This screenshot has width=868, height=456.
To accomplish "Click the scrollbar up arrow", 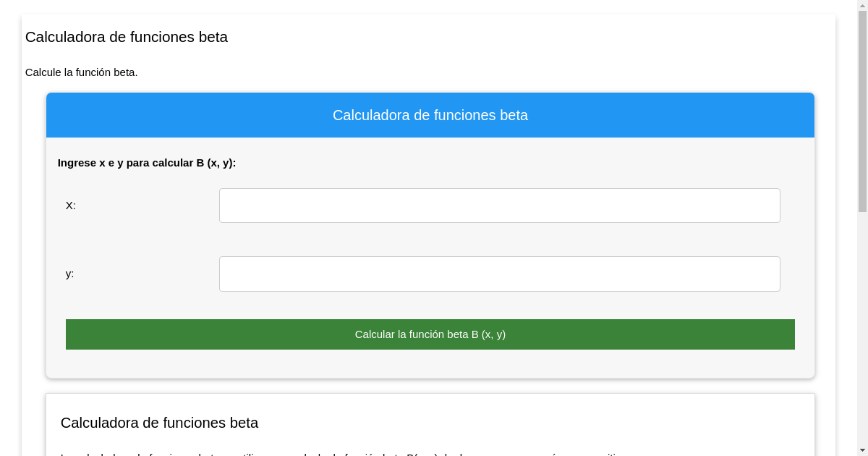I will pyautogui.click(x=862, y=4).
